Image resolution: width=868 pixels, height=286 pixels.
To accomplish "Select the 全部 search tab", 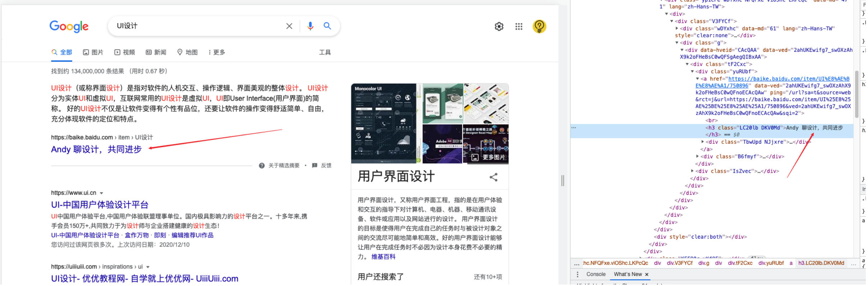I will coord(62,52).
